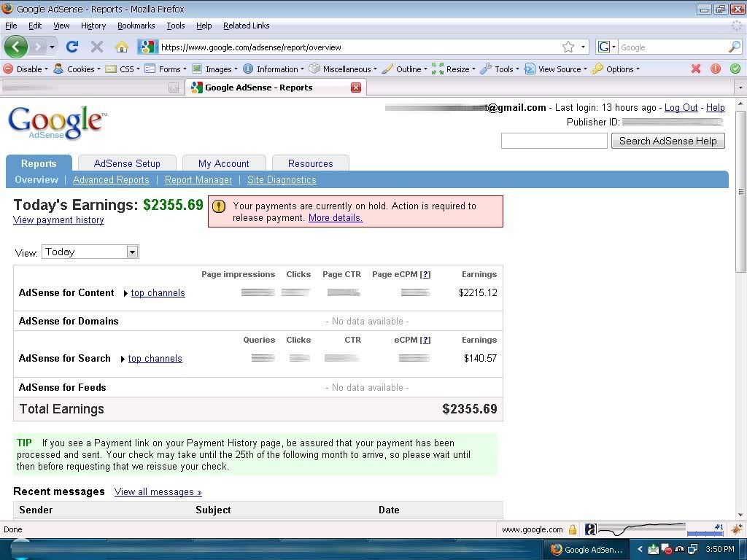
Task: Click More details link in payment hold notice
Action: tap(336, 217)
